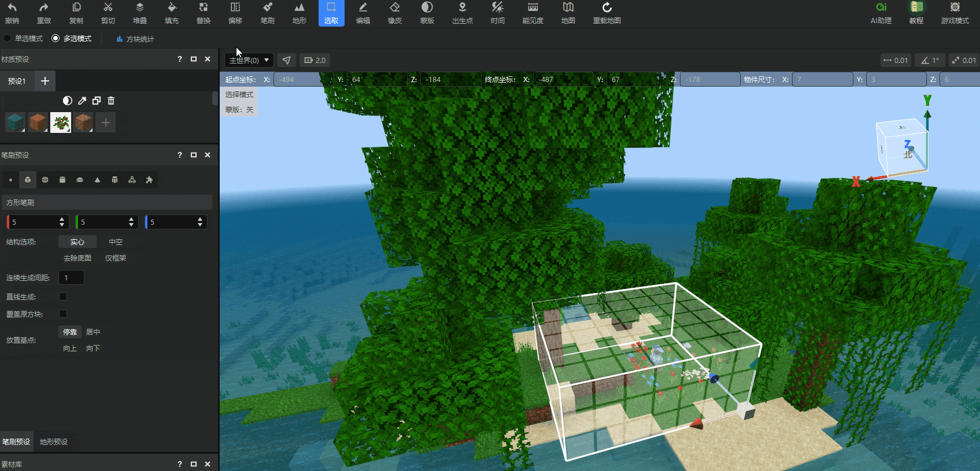980x471 pixels.
Task: Set placement anchor to 停靠
Action: tap(70, 332)
